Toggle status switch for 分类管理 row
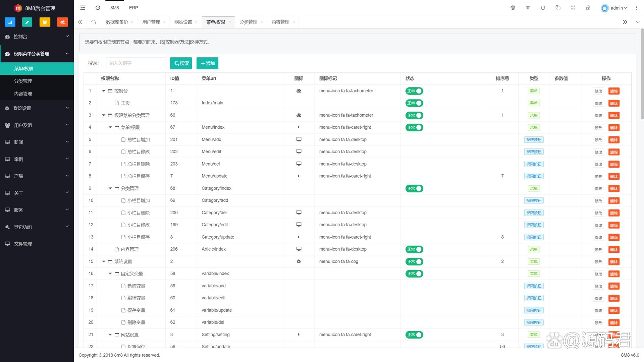 click(414, 188)
